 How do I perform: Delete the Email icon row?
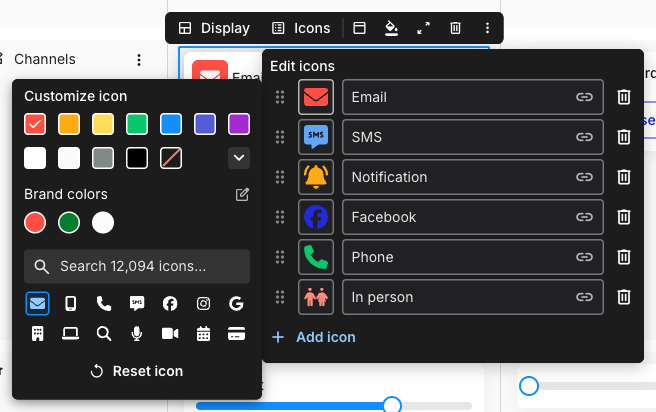pyautogui.click(x=624, y=97)
